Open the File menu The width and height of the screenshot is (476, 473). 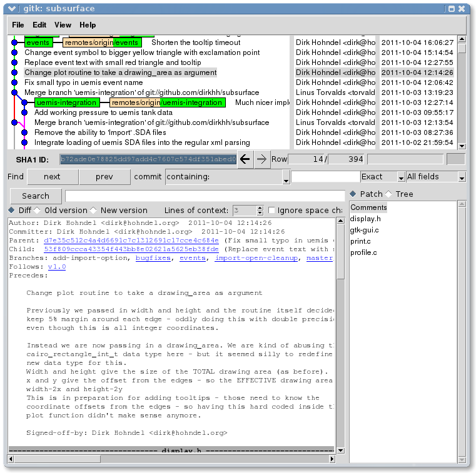pyautogui.click(x=18, y=25)
